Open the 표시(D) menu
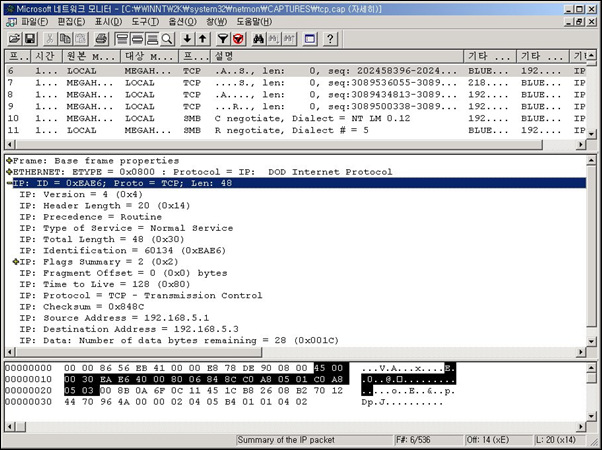Image resolution: width=602 pixels, height=450 pixels. pos(108,22)
